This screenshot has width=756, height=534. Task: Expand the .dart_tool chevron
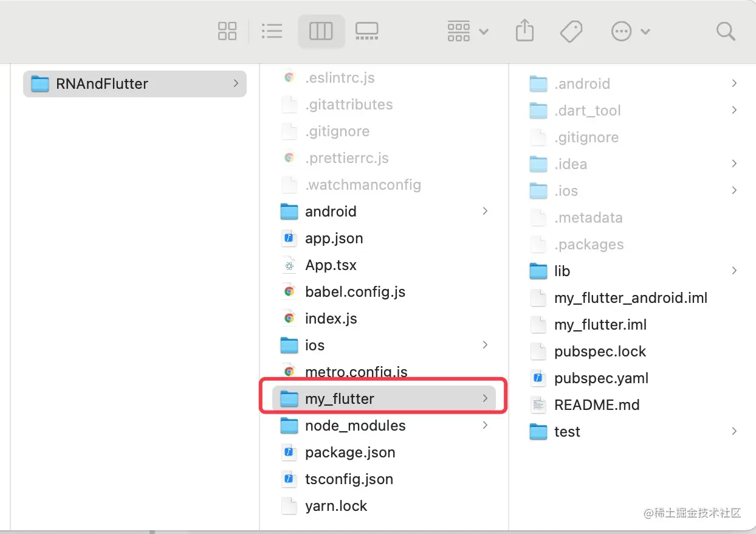coord(734,110)
